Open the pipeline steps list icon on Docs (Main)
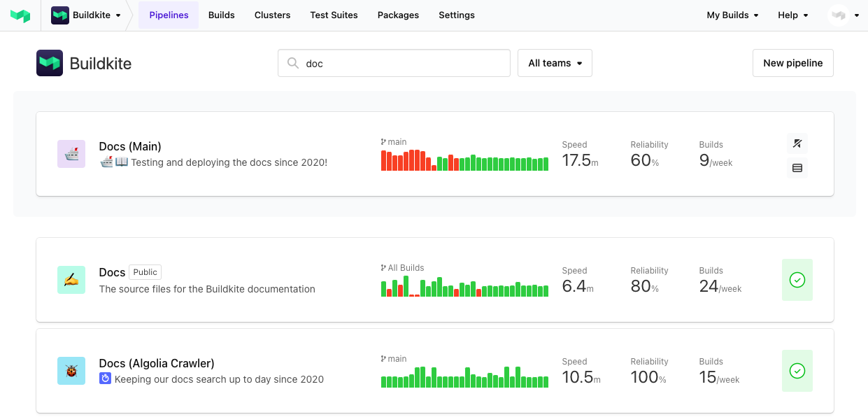The width and height of the screenshot is (868, 417). (x=797, y=168)
